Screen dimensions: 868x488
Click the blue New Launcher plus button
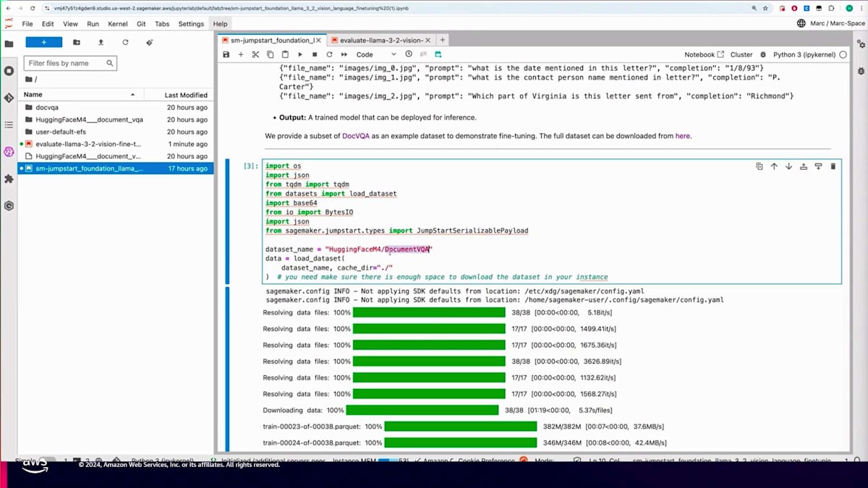click(43, 43)
